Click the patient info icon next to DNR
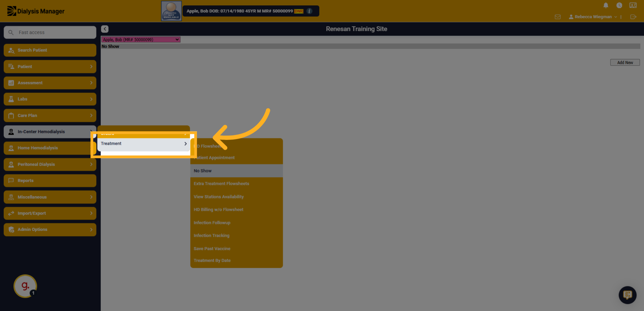The height and width of the screenshot is (311, 644). click(309, 11)
